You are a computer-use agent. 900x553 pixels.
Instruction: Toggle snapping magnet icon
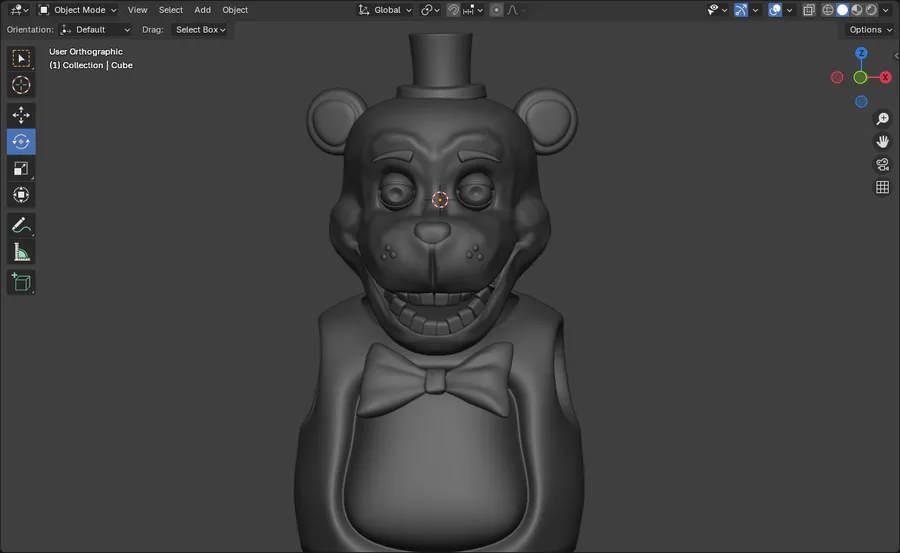[453, 10]
